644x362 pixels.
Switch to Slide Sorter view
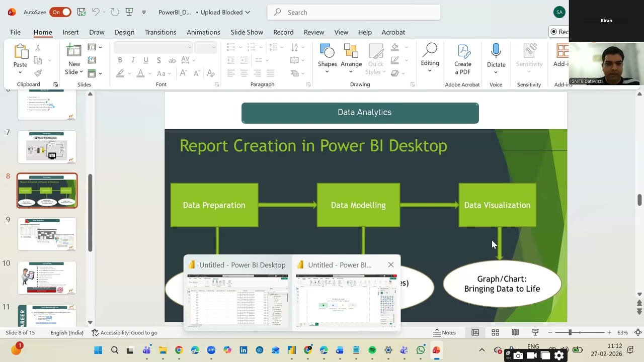tap(495, 332)
